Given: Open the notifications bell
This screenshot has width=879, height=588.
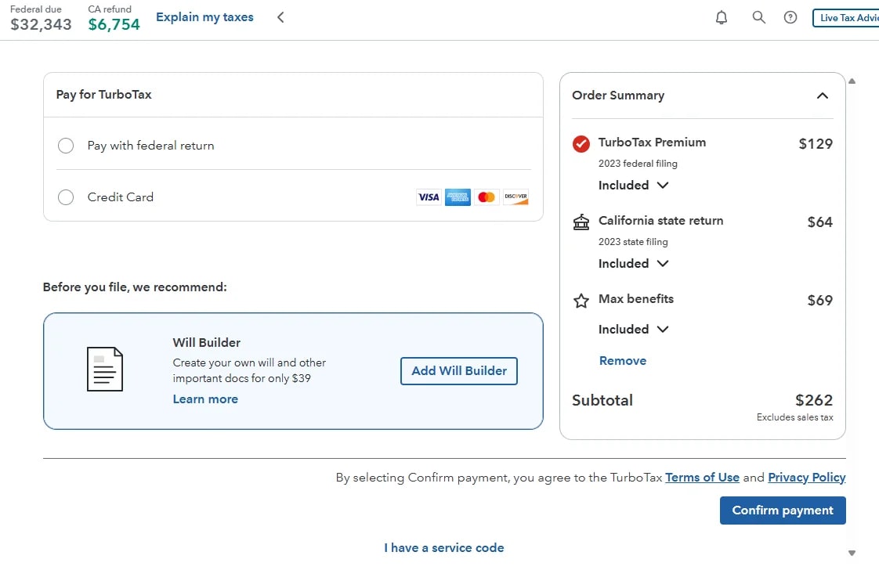Looking at the screenshot, I should point(722,16).
